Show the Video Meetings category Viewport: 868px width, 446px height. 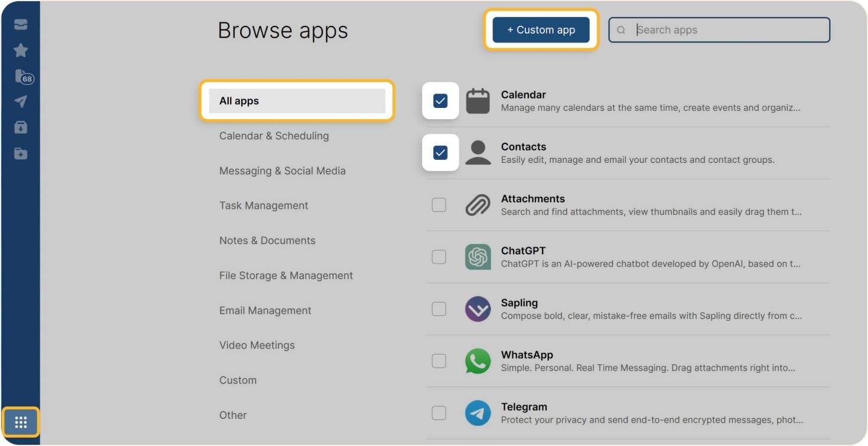point(257,345)
